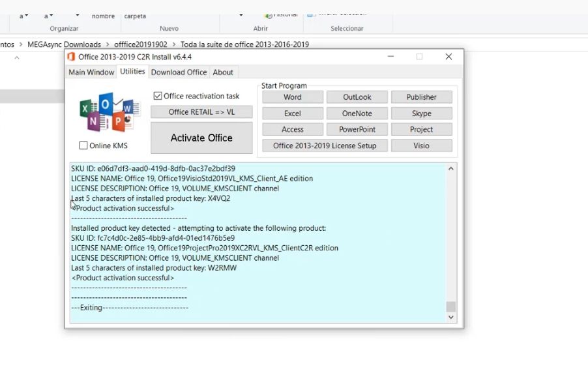588x373 pixels.
Task: Launch Skype from Start Program
Action: click(x=422, y=113)
